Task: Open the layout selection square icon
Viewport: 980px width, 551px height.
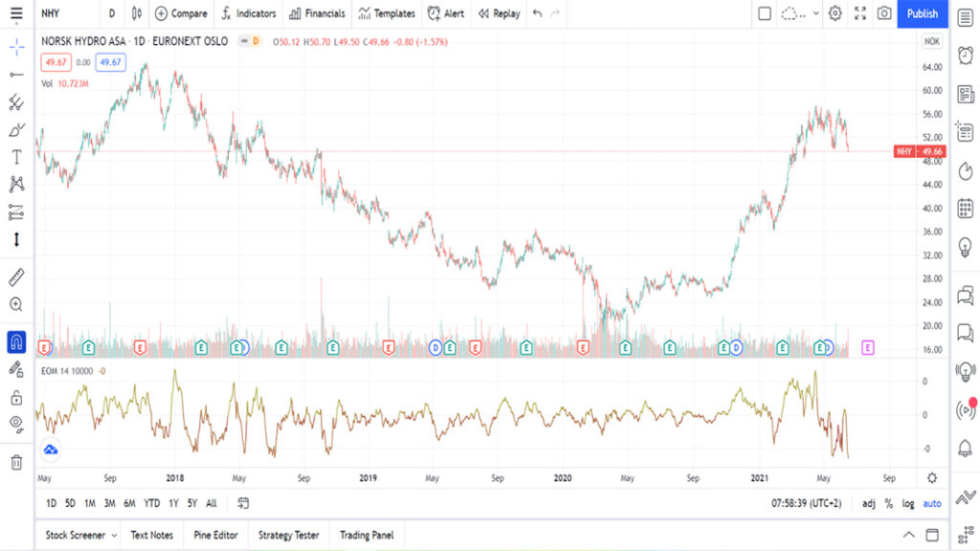Action: point(765,13)
